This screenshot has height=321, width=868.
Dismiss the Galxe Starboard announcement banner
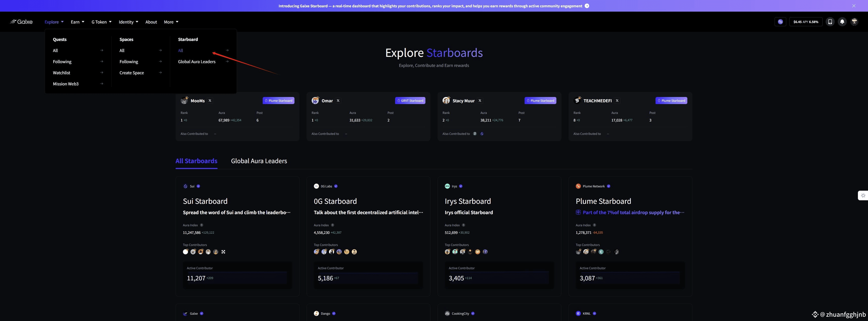pyautogui.click(x=854, y=6)
